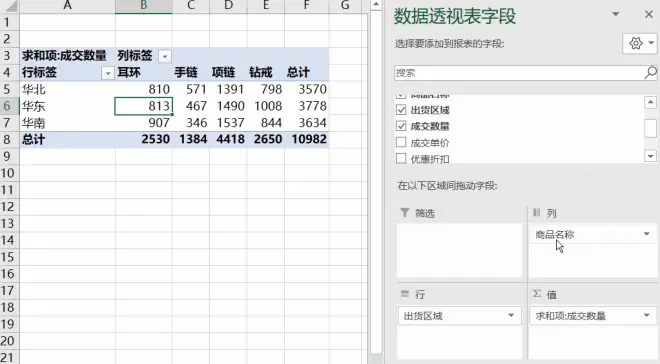The image size is (660, 364).
Task: Click the 华东 row label cell
Action: point(67,106)
